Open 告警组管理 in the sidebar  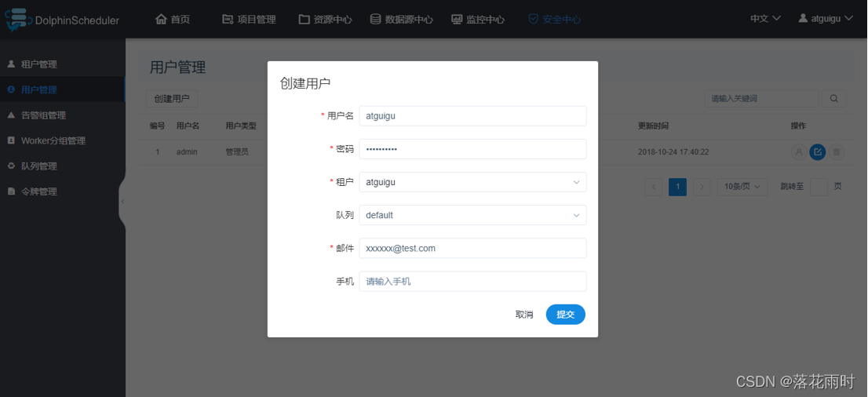63,115
